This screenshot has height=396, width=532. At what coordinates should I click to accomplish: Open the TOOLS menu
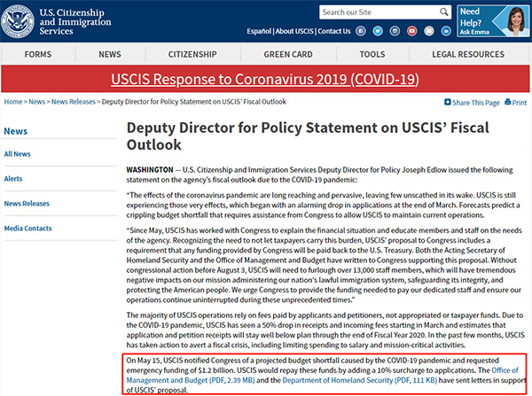pos(372,54)
